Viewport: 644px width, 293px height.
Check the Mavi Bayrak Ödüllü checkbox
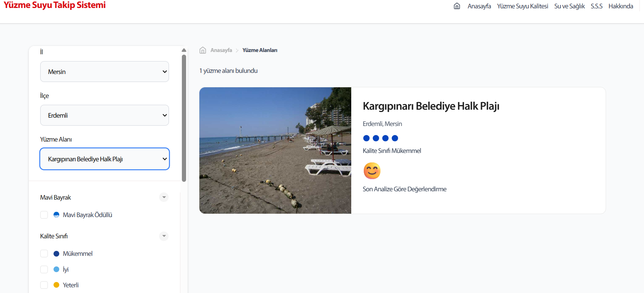[x=44, y=215]
